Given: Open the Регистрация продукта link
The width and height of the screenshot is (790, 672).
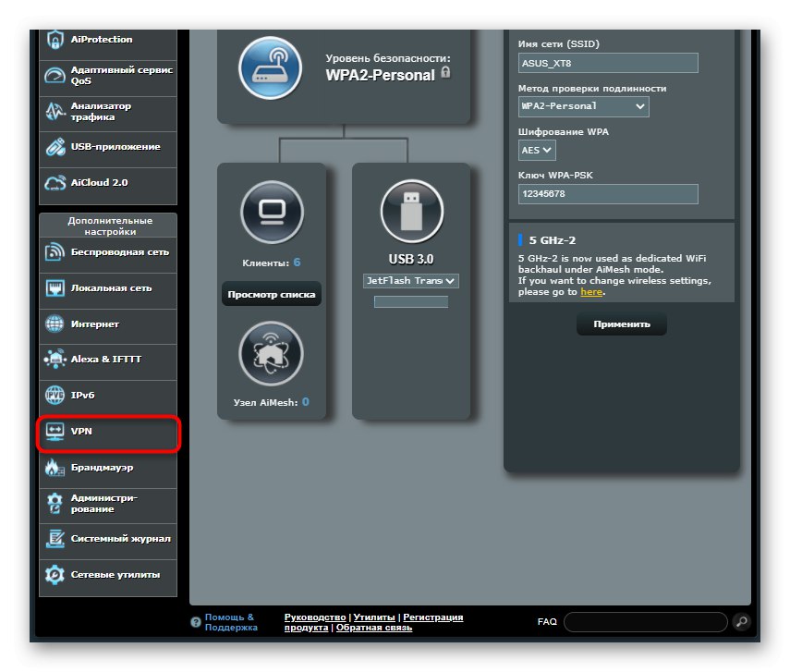Looking at the screenshot, I should [373, 623].
